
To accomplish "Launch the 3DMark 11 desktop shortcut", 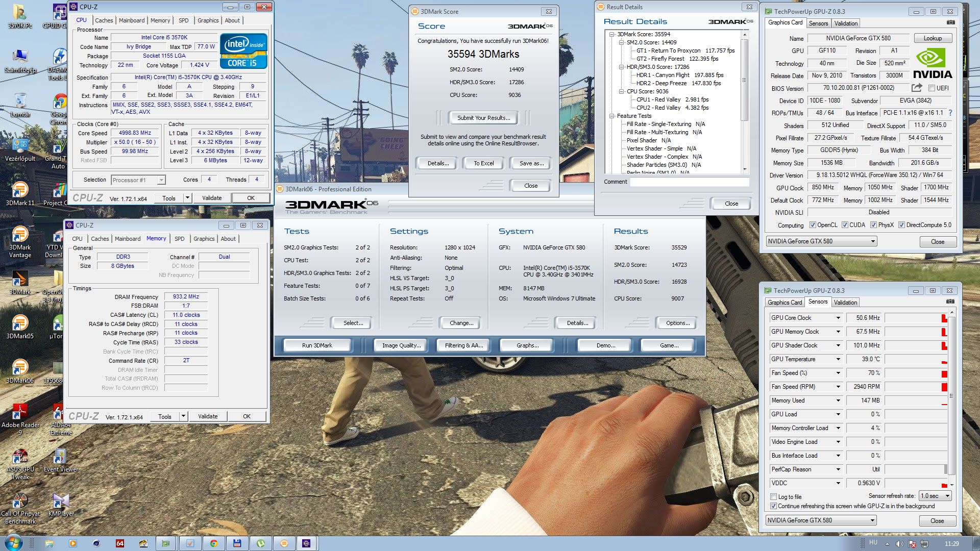I will pyautogui.click(x=20, y=194).
